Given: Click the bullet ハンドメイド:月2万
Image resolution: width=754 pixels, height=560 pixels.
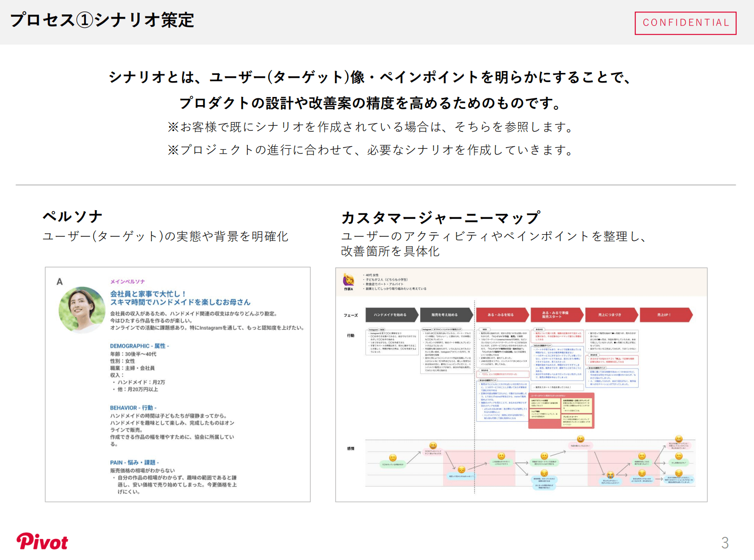Looking at the screenshot, I should [141, 382].
